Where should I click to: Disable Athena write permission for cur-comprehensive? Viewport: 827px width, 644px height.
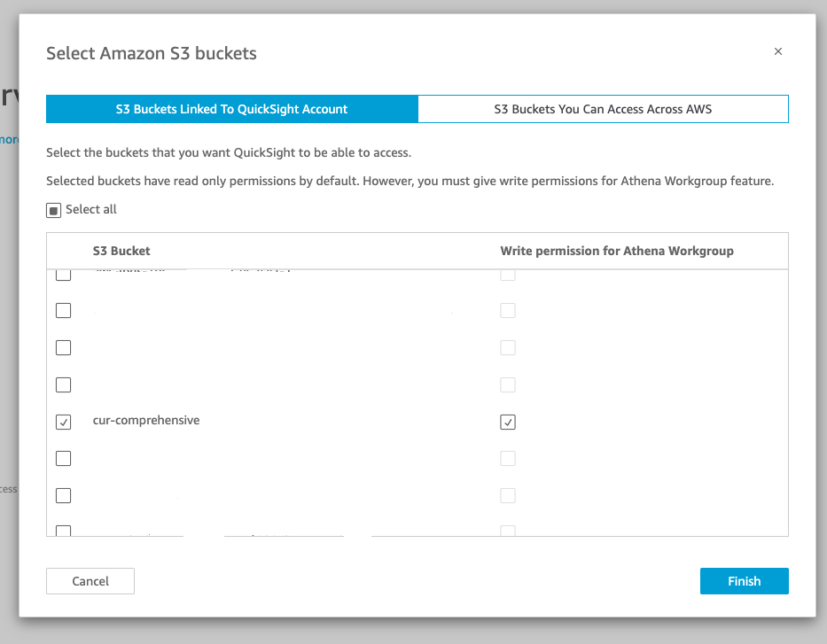coord(508,422)
